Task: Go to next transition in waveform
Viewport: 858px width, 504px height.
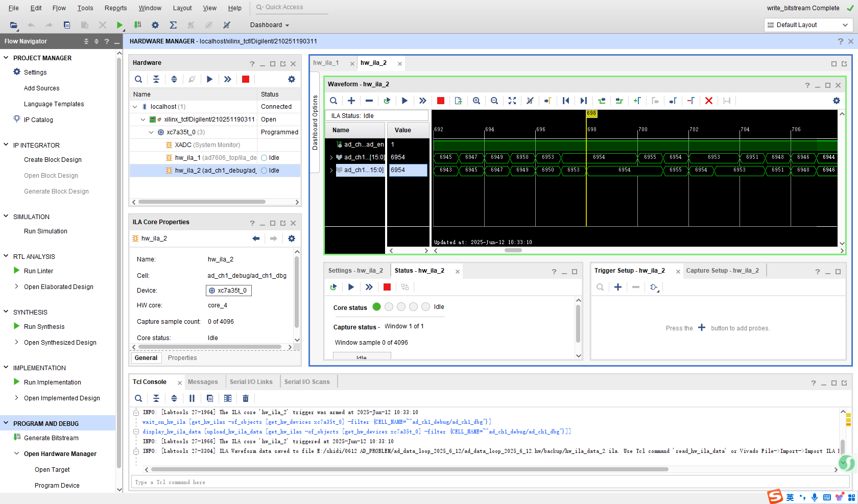Action: [619, 101]
